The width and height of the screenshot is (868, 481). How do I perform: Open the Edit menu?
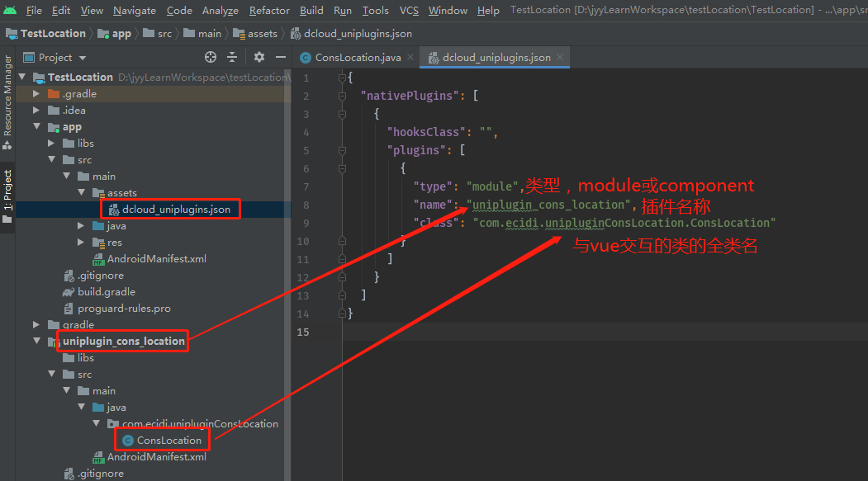coord(61,11)
